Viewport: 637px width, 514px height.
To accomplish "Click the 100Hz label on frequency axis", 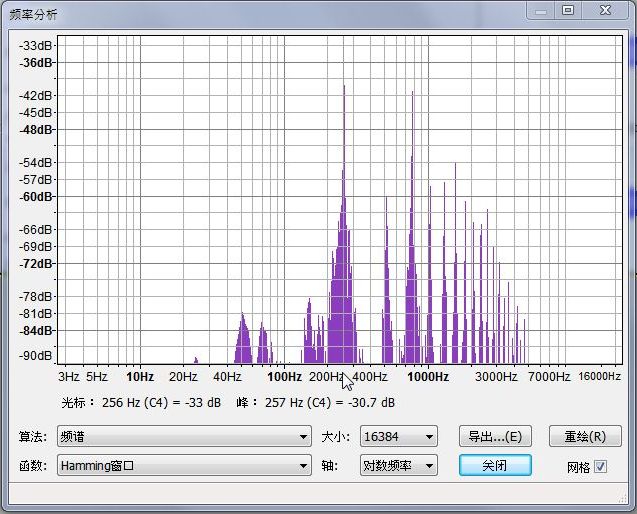I will [x=285, y=377].
